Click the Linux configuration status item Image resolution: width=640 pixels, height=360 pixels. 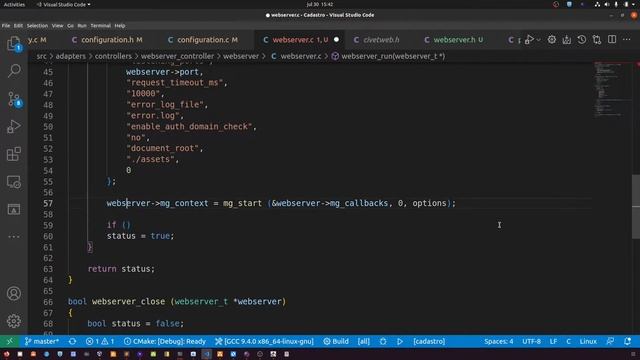pyautogui.click(x=588, y=341)
